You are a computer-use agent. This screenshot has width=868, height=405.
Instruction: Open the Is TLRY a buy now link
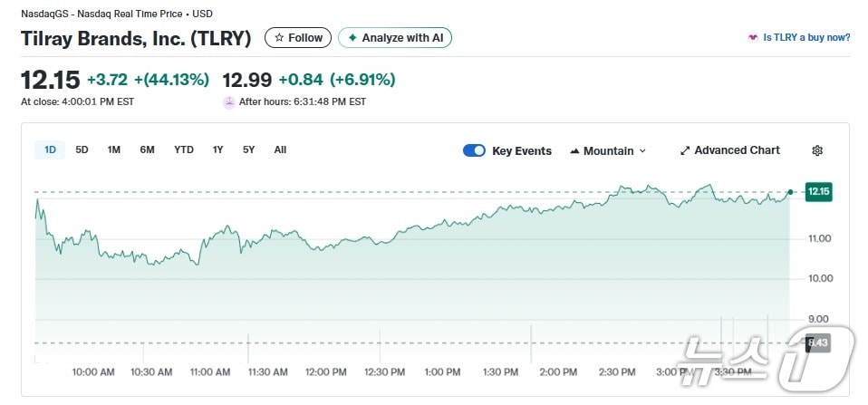coord(806,38)
